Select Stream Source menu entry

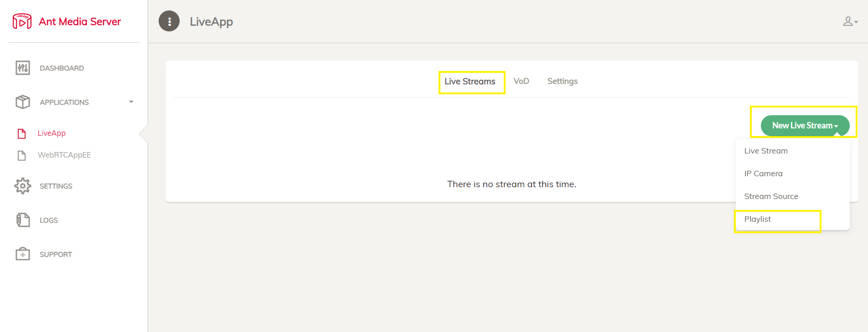[x=792, y=196]
